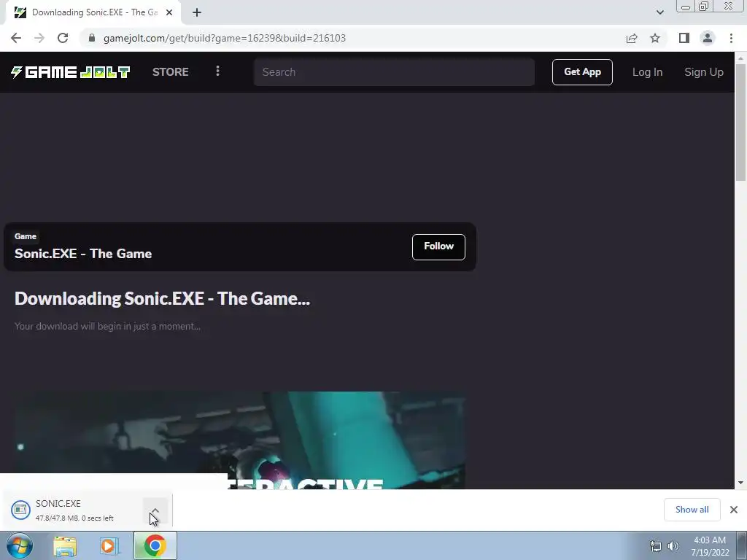The height and width of the screenshot is (560, 747).
Task: Launch Windows Media Player from taskbar
Action: (108, 545)
